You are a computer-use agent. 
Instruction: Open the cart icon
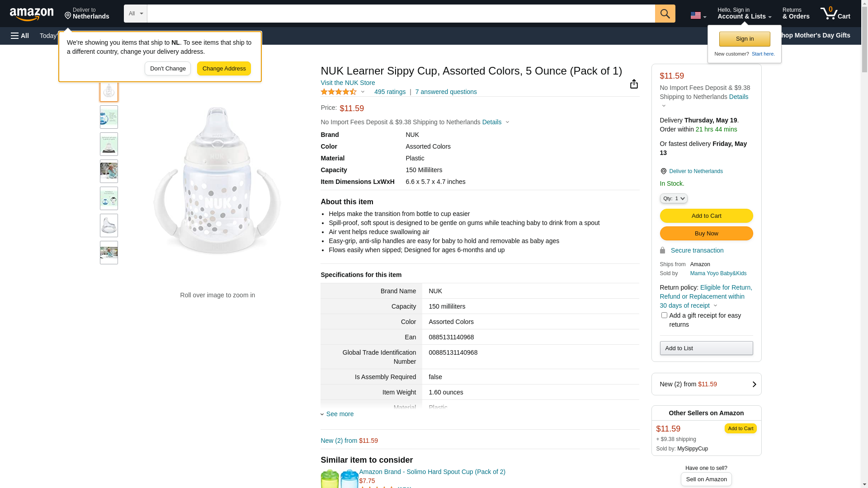(x=835, y=14)
